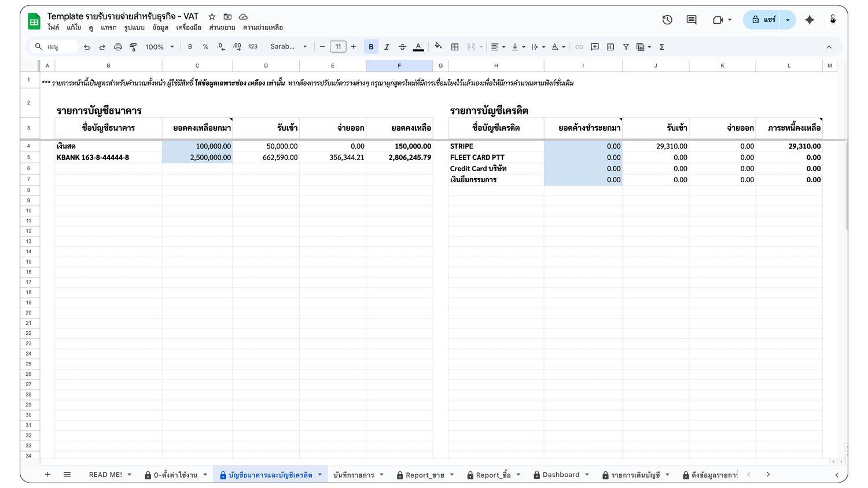Insert a chart from the toolbar

pyautogui.click(x=610, y=47)
